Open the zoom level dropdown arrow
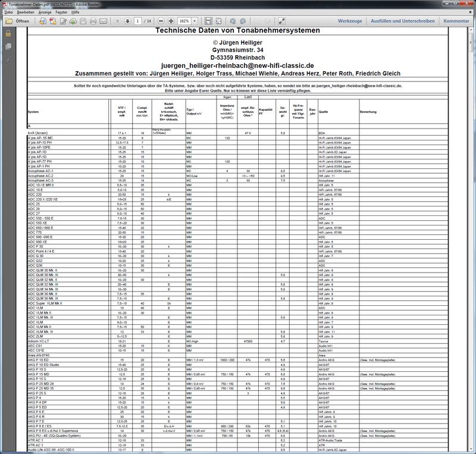 click(x=195, y=21)
